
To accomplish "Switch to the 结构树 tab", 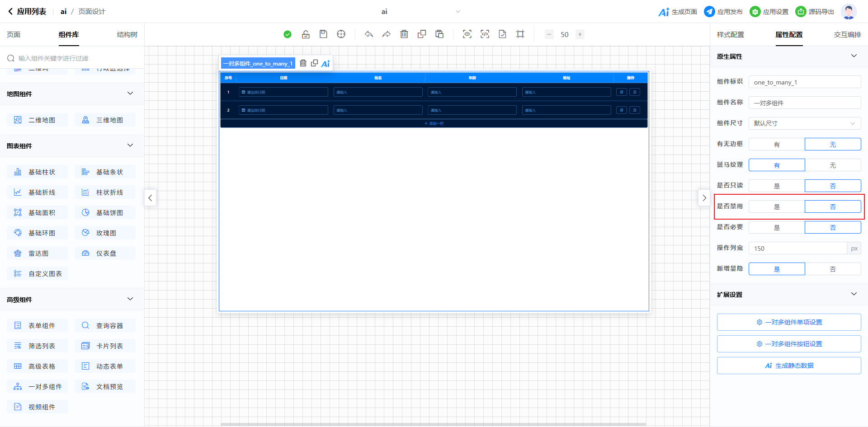I will point(127,35).
